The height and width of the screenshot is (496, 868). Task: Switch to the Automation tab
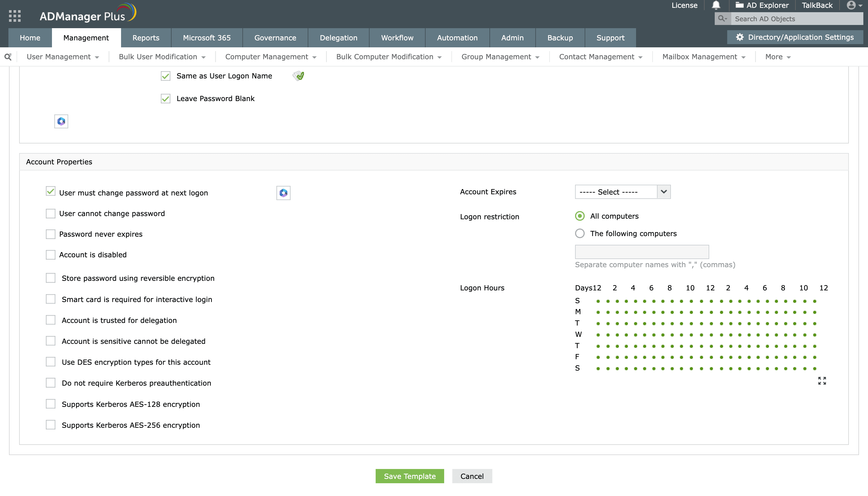(x=457, y=38)
